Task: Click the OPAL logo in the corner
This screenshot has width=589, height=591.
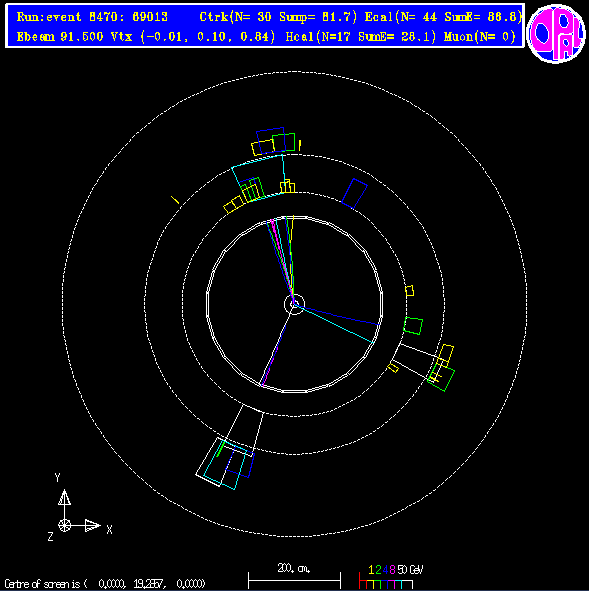Action: click(x=556, y=34)
